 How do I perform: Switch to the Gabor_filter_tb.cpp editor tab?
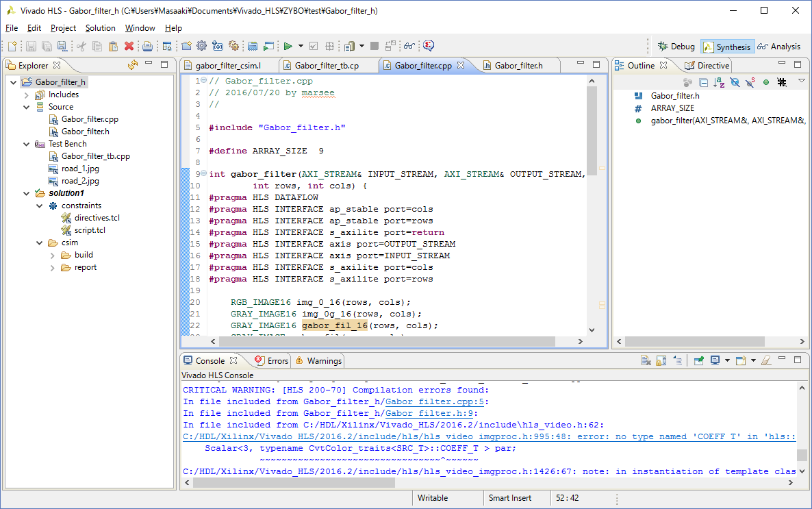click(x=326, y=66)
